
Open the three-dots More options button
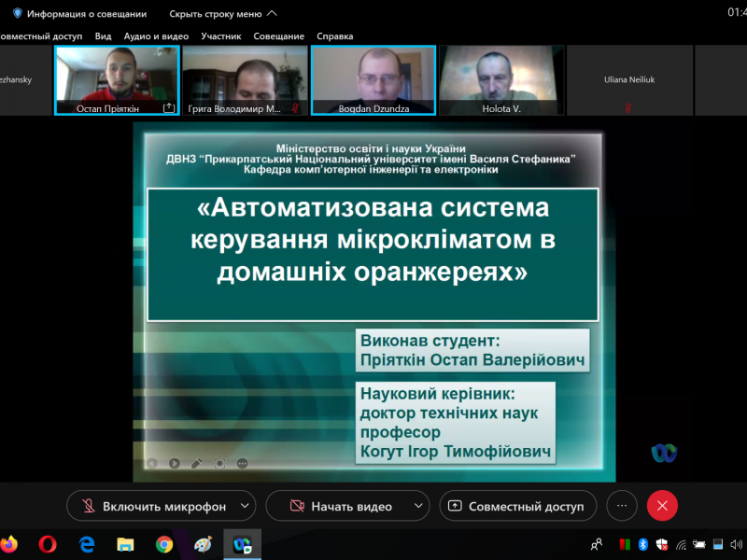622,506
